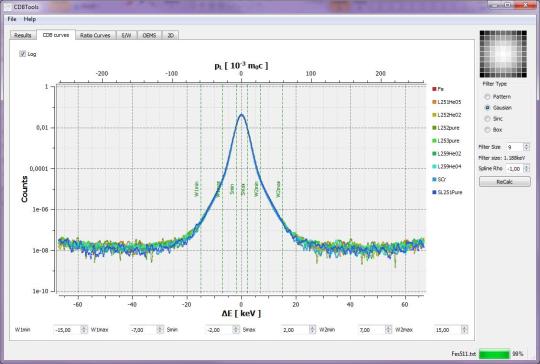Screen dimensions: 540x364
Task: Select the Gaussian filter type
Action: pyautogui.click(x=487, y=108)
